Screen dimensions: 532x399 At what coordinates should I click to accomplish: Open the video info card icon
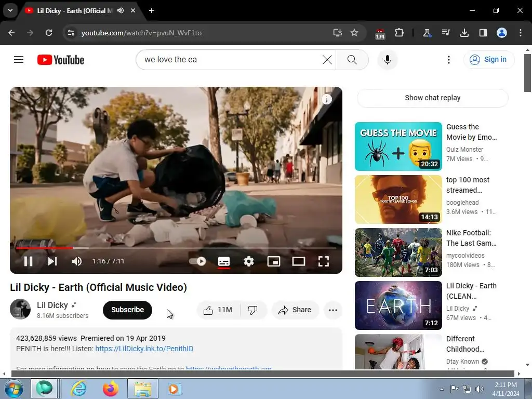point(326,99)
